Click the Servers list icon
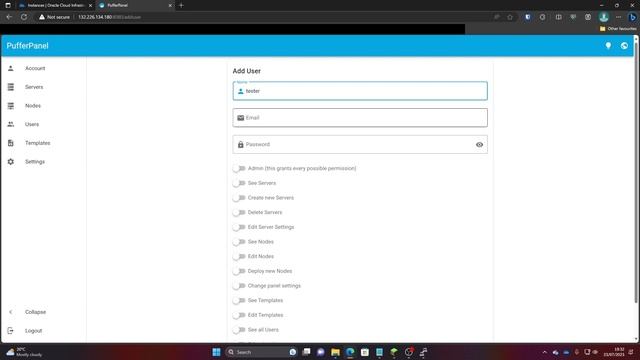Image resolution: width=640 pixels, height=360 pixels. coord(11,87)
